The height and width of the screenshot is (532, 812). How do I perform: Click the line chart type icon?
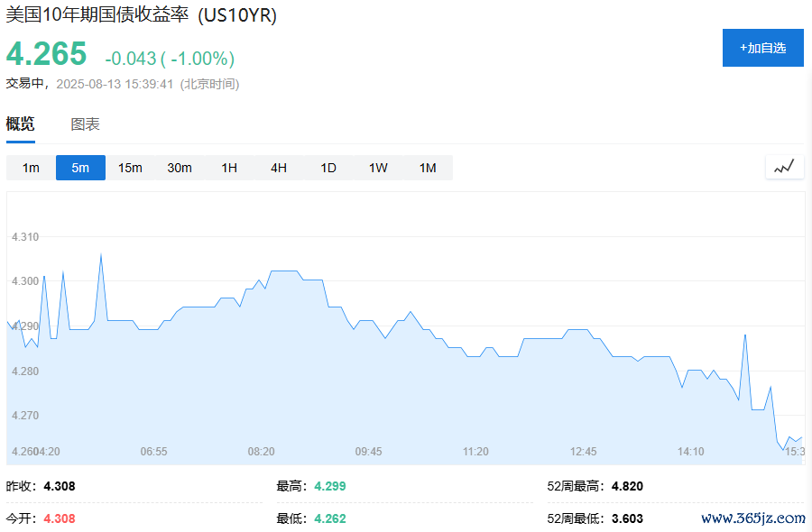(x=784, y=167)
